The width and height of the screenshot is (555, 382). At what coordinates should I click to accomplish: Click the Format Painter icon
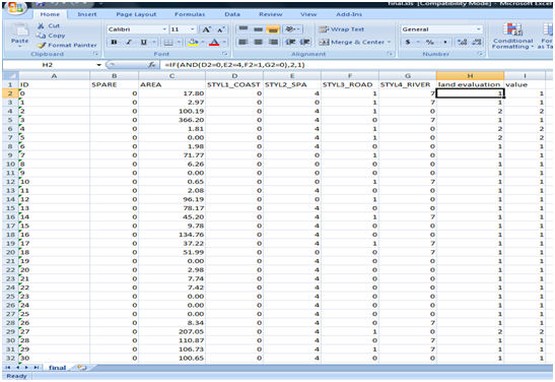tap(41, 45)
